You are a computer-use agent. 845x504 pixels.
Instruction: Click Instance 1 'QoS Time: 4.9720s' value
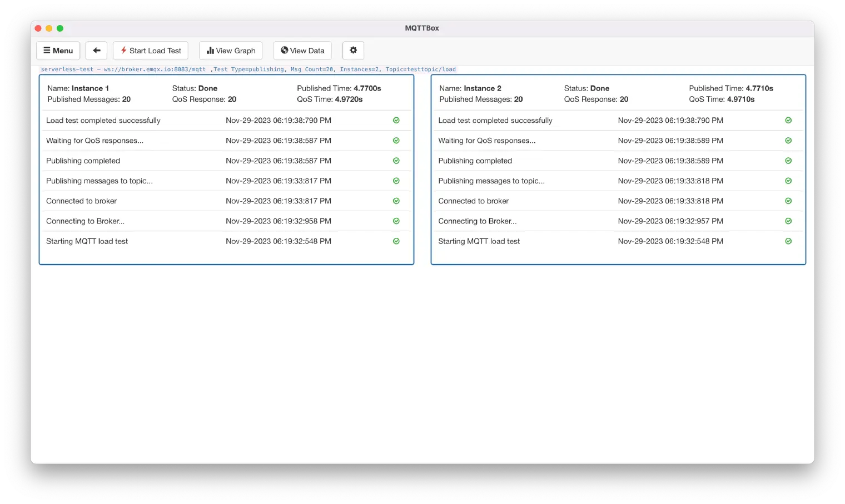coord(330,99)
